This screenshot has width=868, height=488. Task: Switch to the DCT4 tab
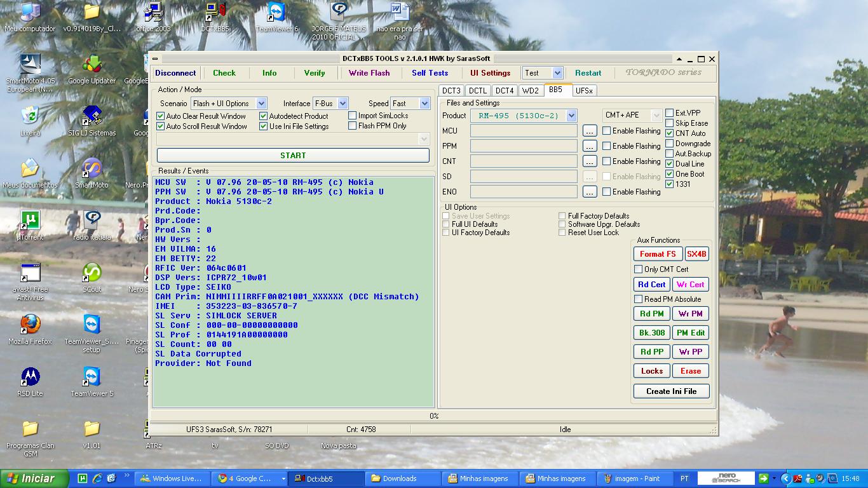[x=505, y=91]
